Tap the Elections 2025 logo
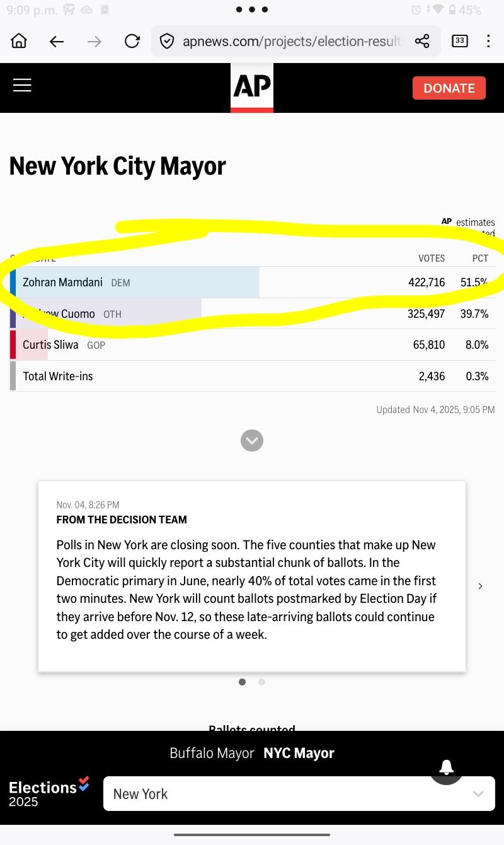The height and width of the screenshot is (845, 504). 49,792
